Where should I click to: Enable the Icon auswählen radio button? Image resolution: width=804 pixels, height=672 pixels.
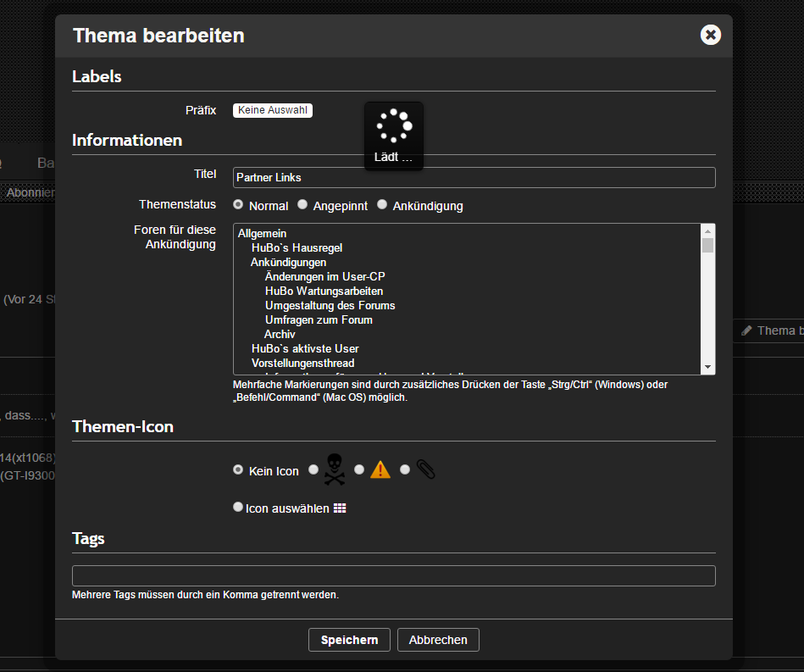(x=238, y=508)
